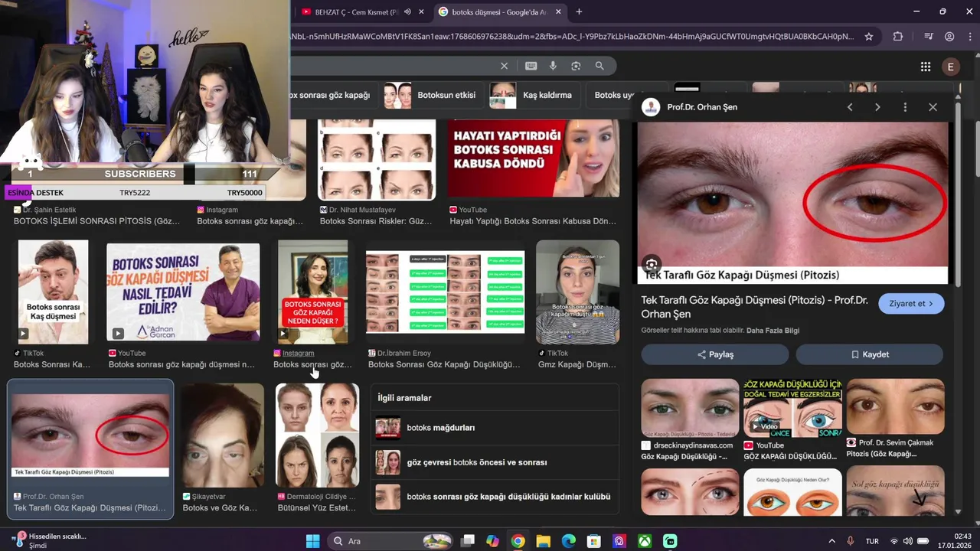Open Chrome media controls icon
Screen dimensions: 980x551
pos(929,36)
